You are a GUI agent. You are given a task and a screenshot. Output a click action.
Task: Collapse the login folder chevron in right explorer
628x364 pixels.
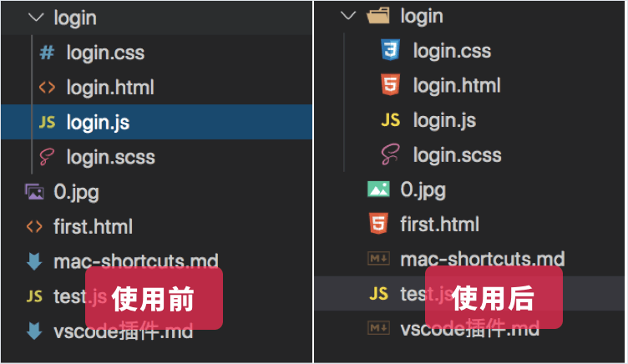click(x=347, y=16)
